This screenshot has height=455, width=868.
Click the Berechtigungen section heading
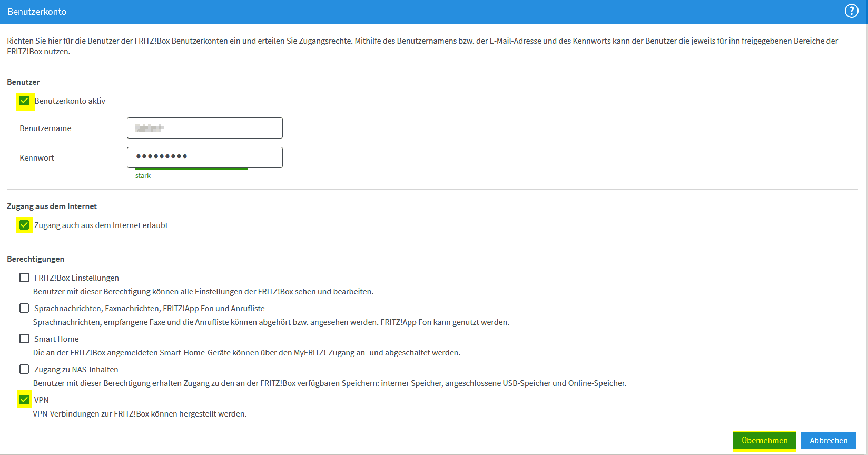(x=36, y=259)
